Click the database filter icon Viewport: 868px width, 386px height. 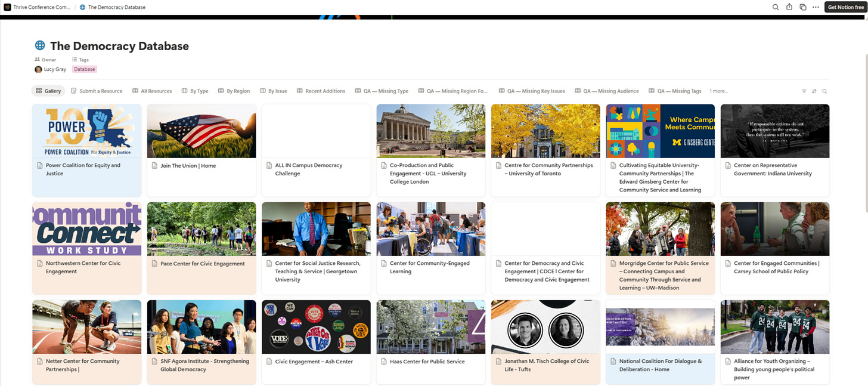click(804, 91)
